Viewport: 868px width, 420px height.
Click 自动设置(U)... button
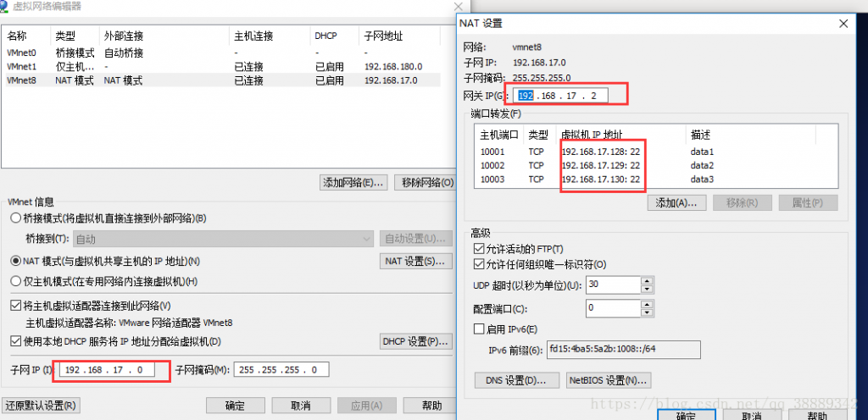tap(415, 240)
